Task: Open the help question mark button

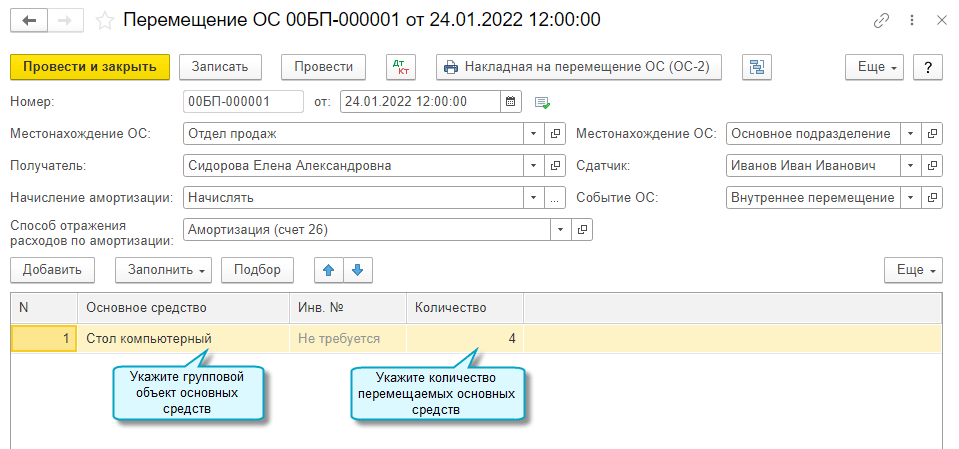Action: tap(928, 67)
